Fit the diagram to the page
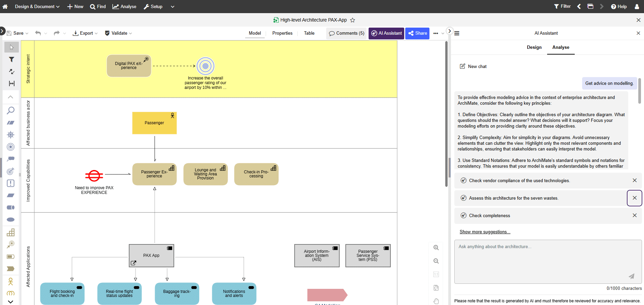The width and height of the screenshot is (644, 305). pyautogui.click(x=436, y=288)
